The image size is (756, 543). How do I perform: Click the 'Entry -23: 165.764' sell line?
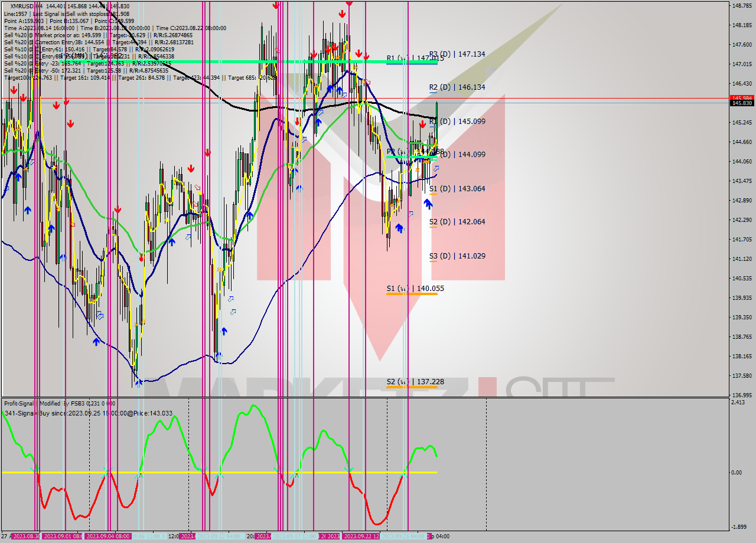86,63
